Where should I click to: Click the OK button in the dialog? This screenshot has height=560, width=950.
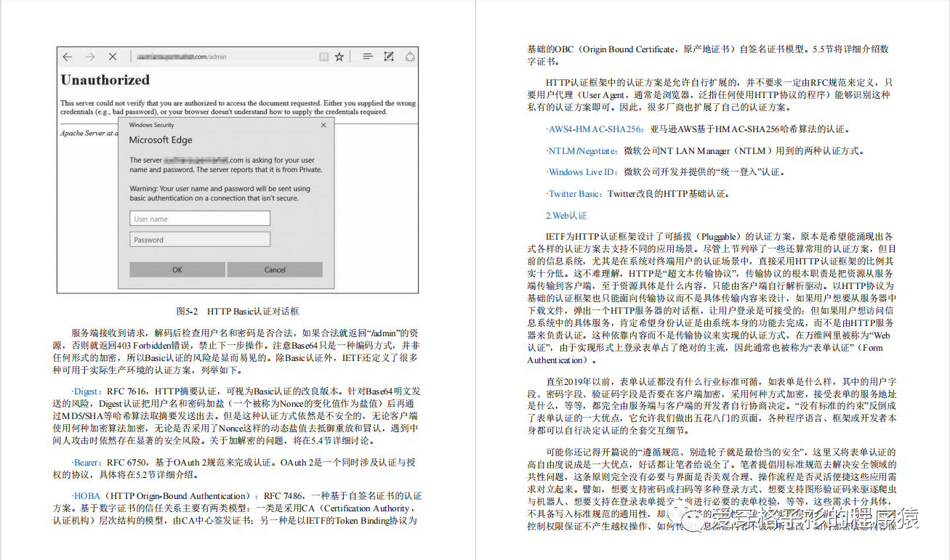click(177, 269)
